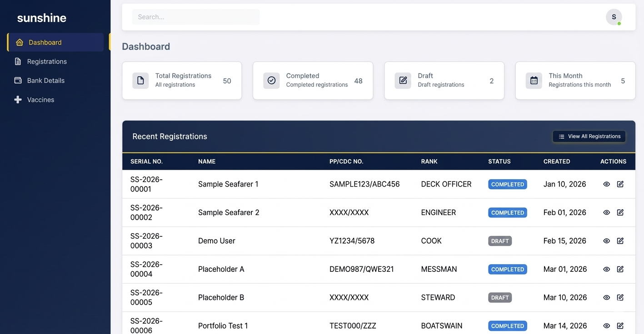The image size is (644, 334).
Task: View the Demo User registration via eye icon
Action: 606,241
